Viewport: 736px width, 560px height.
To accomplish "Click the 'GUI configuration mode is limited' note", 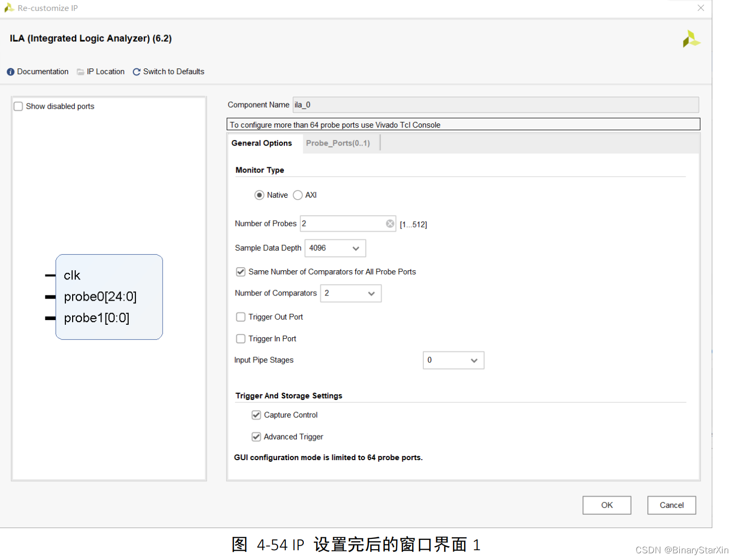I will (328, 458).
